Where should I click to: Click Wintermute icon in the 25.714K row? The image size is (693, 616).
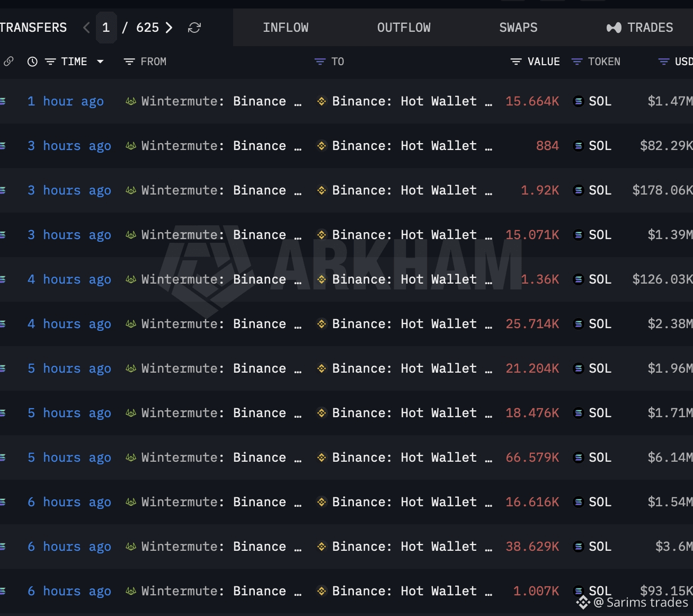click(x=131, y=324)
